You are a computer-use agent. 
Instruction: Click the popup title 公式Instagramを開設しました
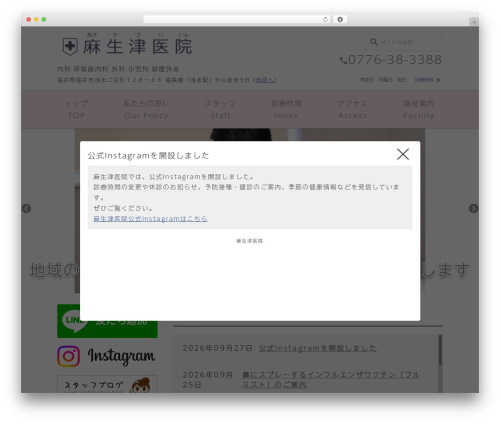[148, 156]
